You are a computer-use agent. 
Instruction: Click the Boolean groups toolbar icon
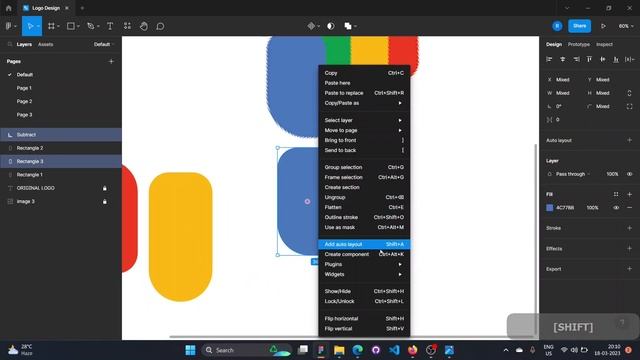tap(348, 26)
